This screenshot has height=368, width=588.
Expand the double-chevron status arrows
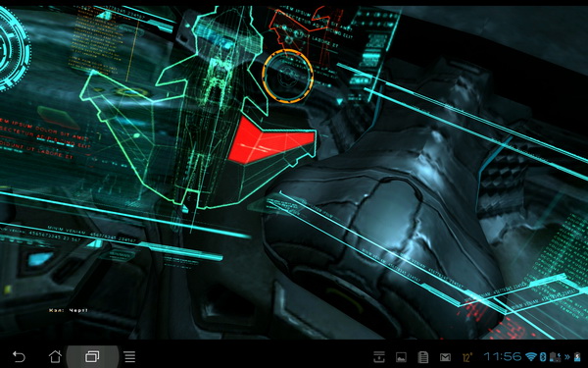coord(567,357)
